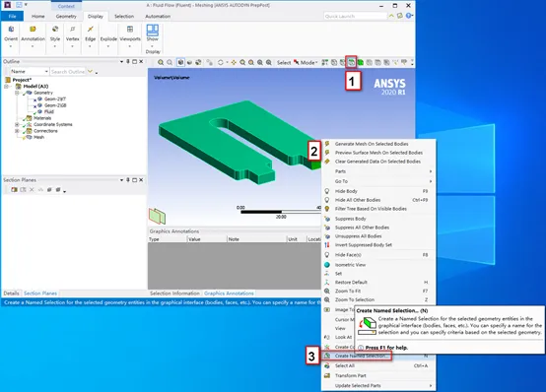Click the section plane triad icon in viewport corner
Image resolution: width=546 pixels, height=392 pixels.
click(157, 216)
